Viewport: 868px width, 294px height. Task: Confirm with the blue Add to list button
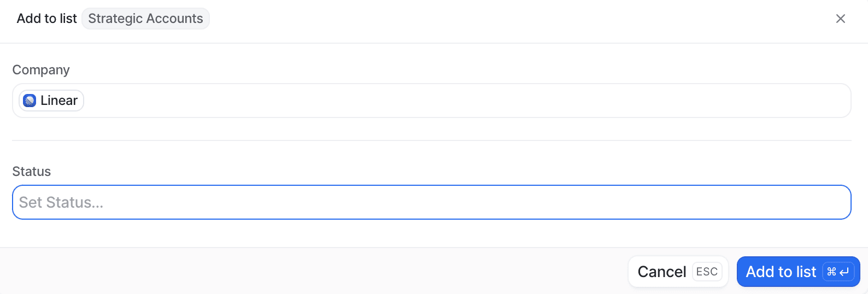pyautogui.click(x=782, y=272)
